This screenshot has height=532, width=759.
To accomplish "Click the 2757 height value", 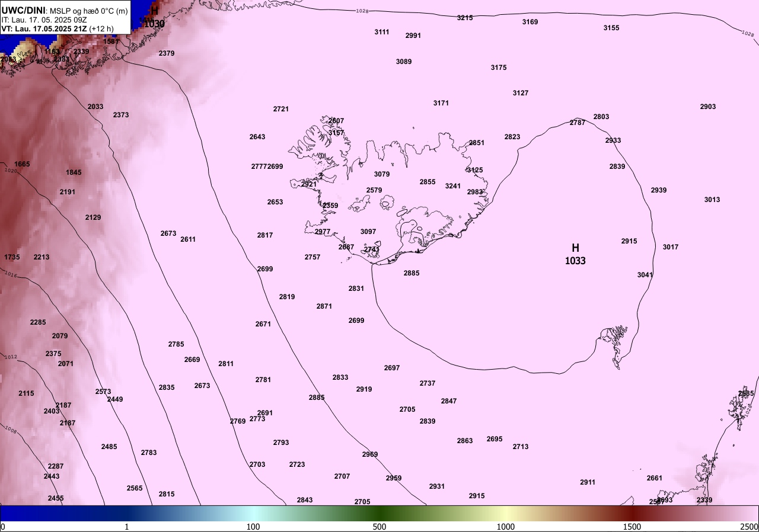I will (x=312, y=257).
